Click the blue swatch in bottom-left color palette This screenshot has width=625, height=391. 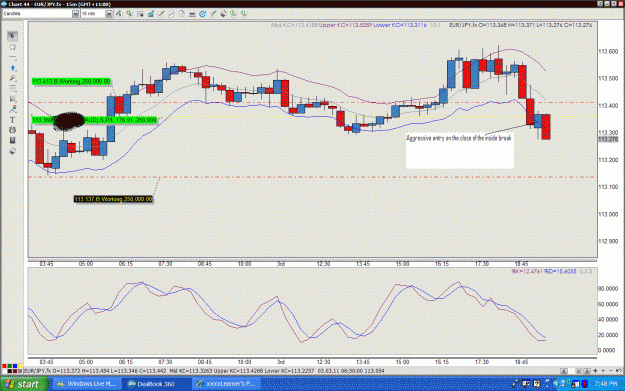[15, 366]
